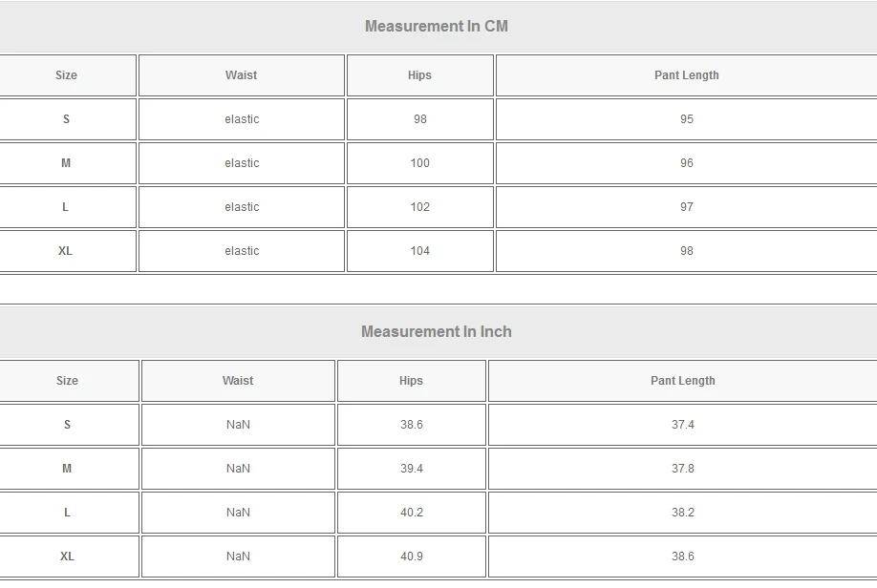Click the Waist header in the CM table

[241, 75]
